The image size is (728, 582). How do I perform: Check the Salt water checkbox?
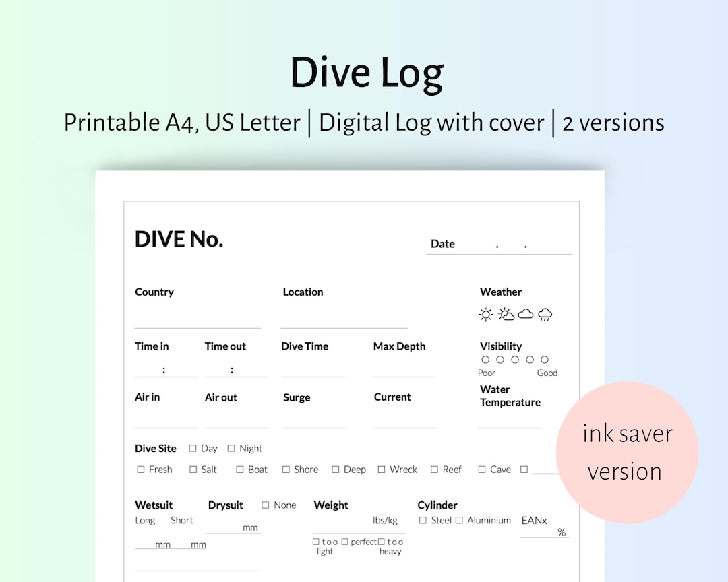click(193, 470)
